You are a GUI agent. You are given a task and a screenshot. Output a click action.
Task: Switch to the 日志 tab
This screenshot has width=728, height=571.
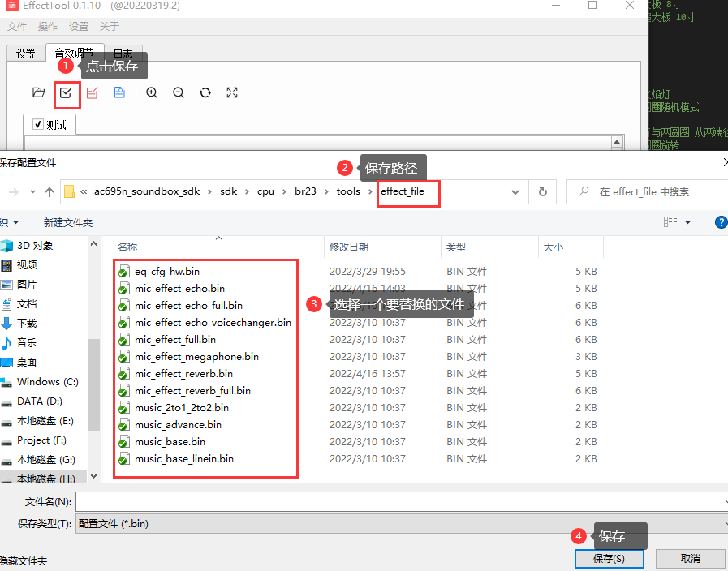123,54
